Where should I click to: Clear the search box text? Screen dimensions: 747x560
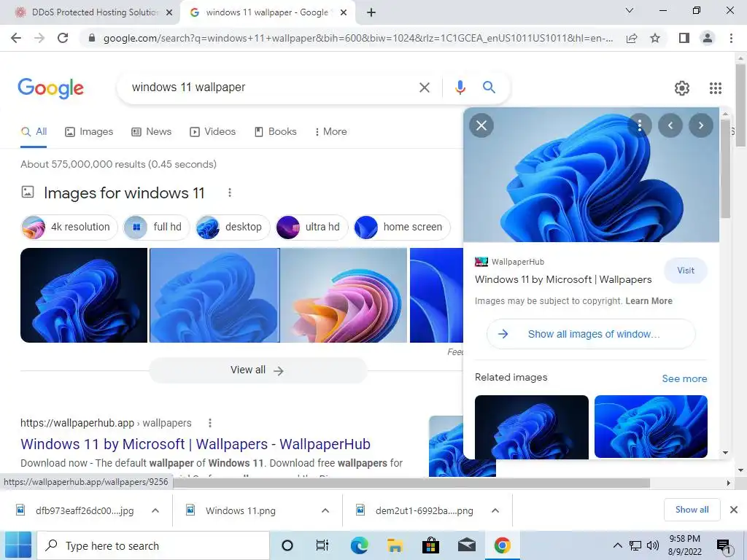424,87
